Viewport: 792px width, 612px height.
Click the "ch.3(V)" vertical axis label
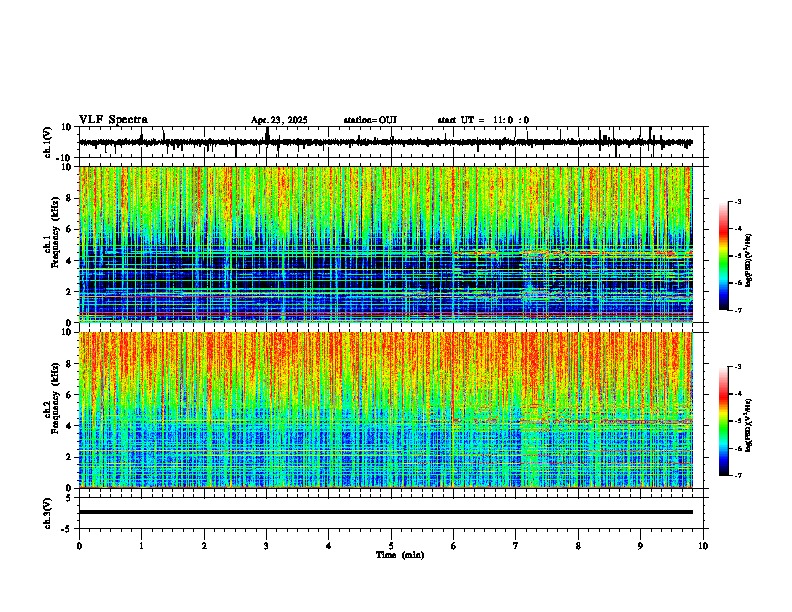[x=48, y=514]
